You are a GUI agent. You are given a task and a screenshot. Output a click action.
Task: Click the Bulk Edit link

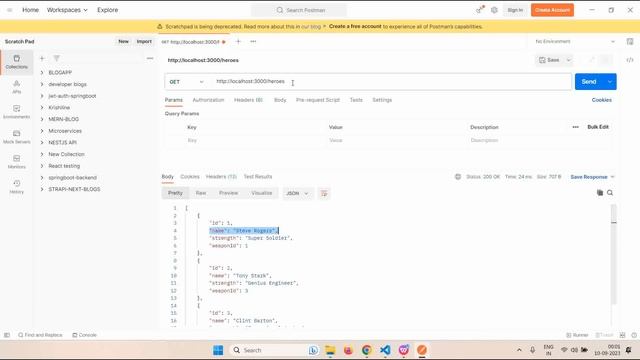pos(598,127)
